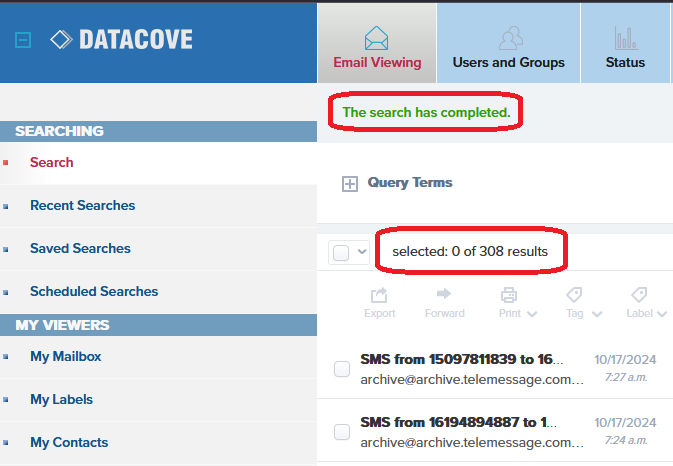The image size is (673, 466).
Task: Click the Label icon
Action: pos(639,295)
